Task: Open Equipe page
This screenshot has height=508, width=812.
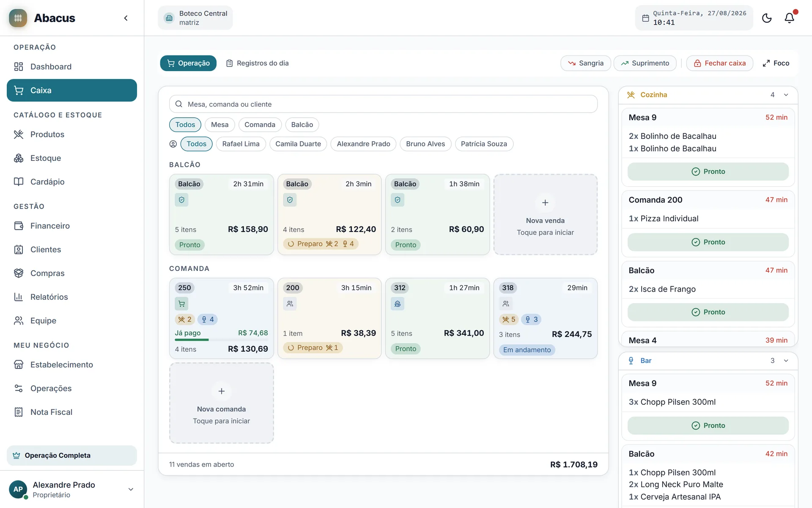Action: pyautogui.click(x=72, y=320)
